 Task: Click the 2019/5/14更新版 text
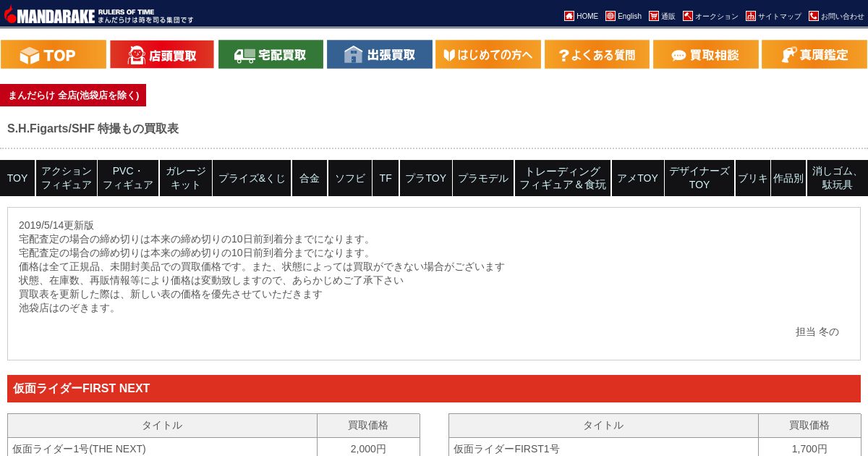click(x=56, y=225)
